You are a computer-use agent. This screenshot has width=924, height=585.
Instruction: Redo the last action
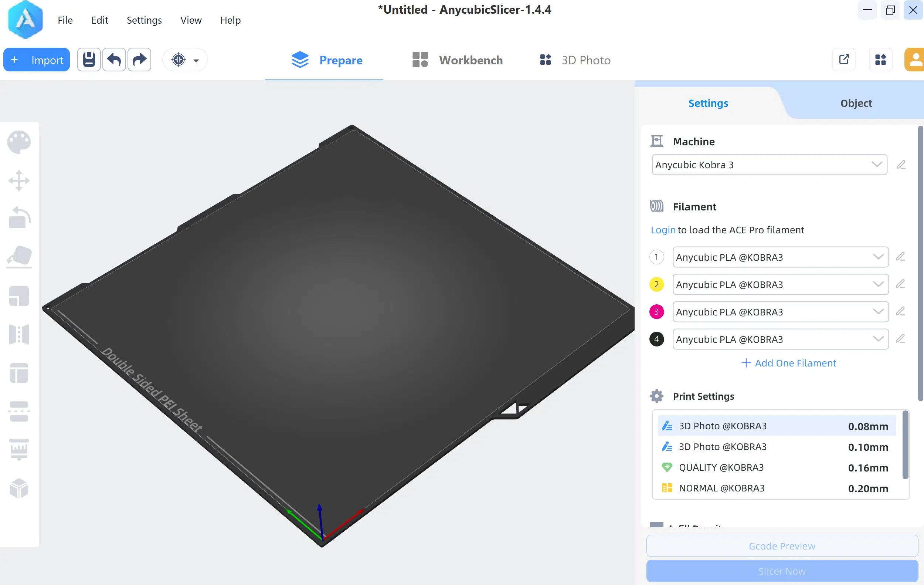[x=139, y=60]
